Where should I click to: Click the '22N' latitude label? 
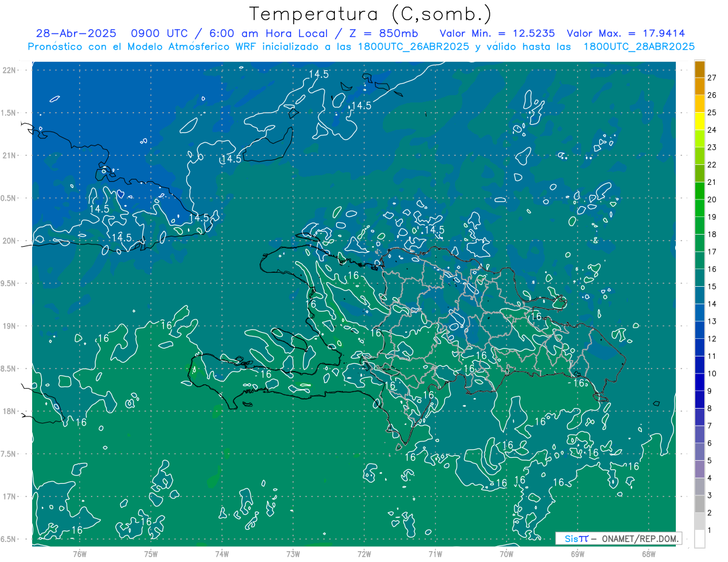tap(9, 70)
